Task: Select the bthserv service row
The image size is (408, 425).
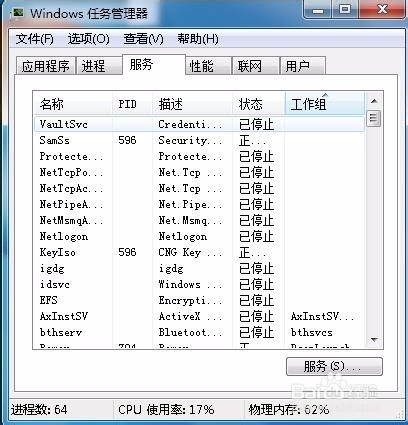Action: 199,332
